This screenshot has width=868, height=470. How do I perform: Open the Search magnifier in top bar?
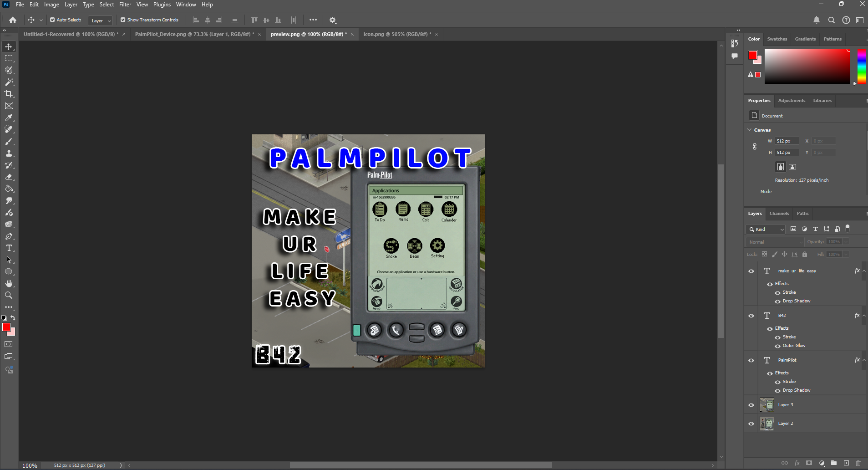coord(831,20)
